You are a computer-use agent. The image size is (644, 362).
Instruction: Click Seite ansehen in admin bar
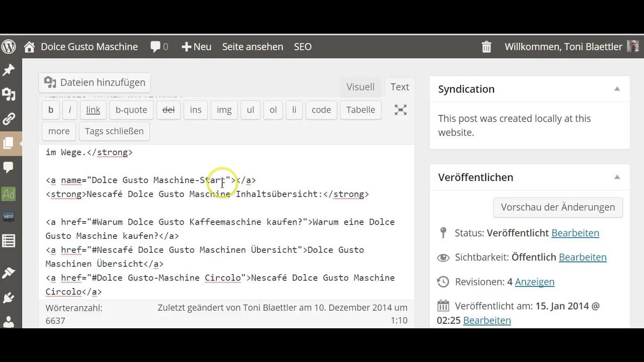pos(253,47)
